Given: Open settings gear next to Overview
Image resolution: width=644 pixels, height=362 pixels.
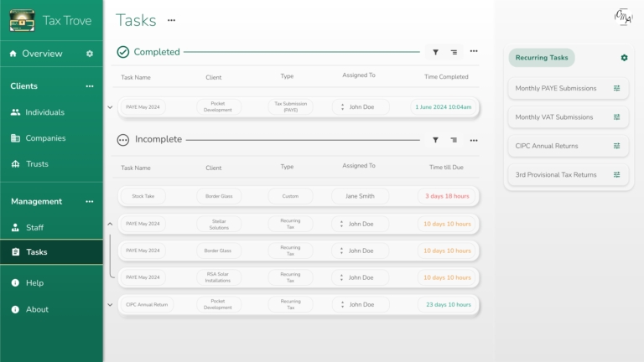Looking at the screenshot, I should point(90,54).
